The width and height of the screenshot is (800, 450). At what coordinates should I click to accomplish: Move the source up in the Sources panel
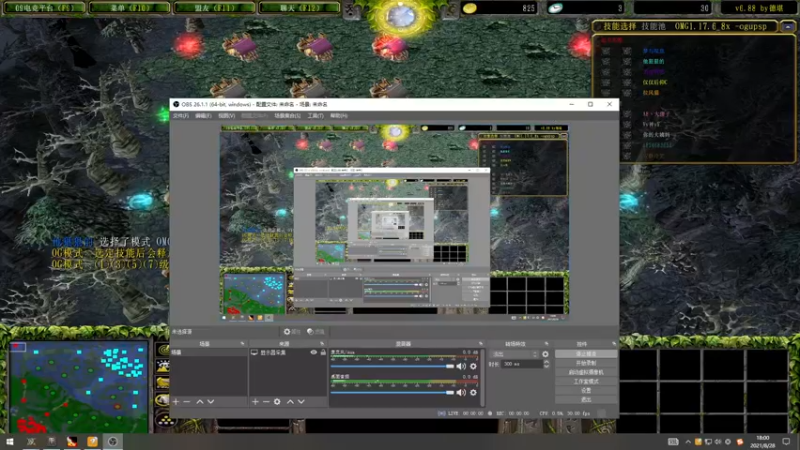pyautogui.click(x=290, y=402)
